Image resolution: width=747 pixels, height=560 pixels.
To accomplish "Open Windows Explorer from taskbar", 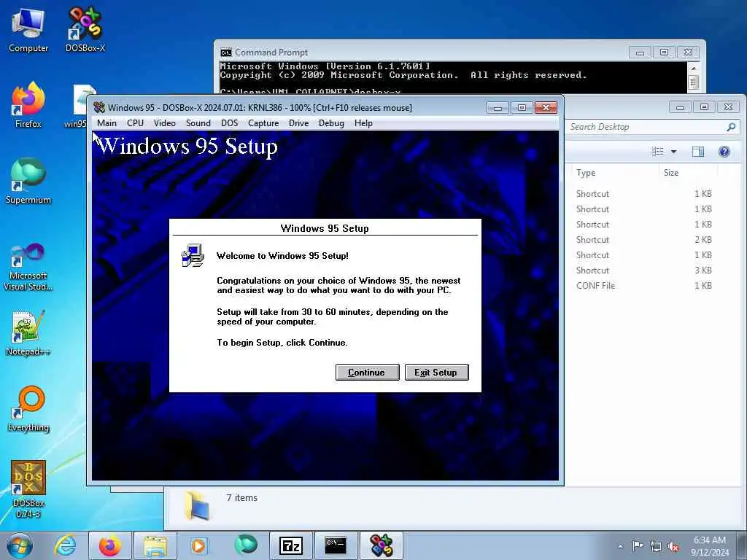I will click(x=155, y=545).
